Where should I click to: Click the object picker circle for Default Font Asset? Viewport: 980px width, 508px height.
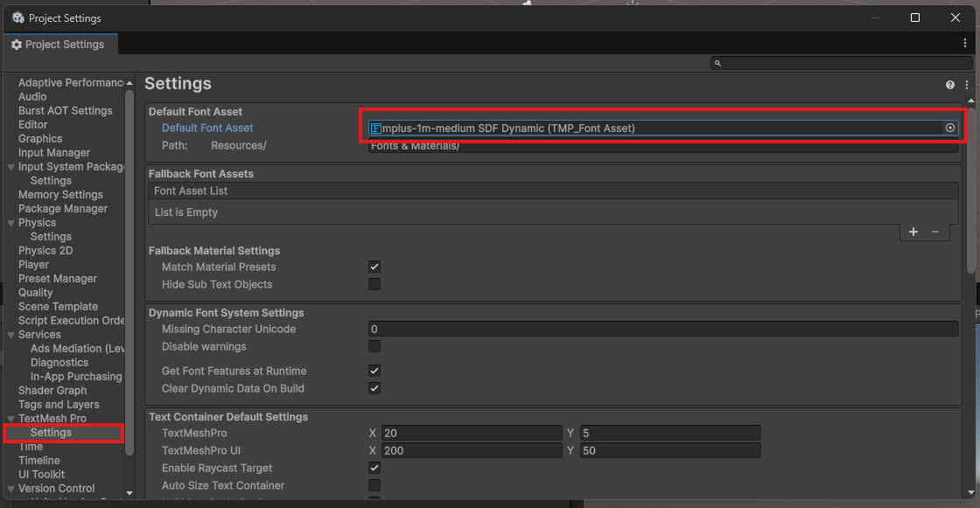pyautogui.click(x=949, y=128)
